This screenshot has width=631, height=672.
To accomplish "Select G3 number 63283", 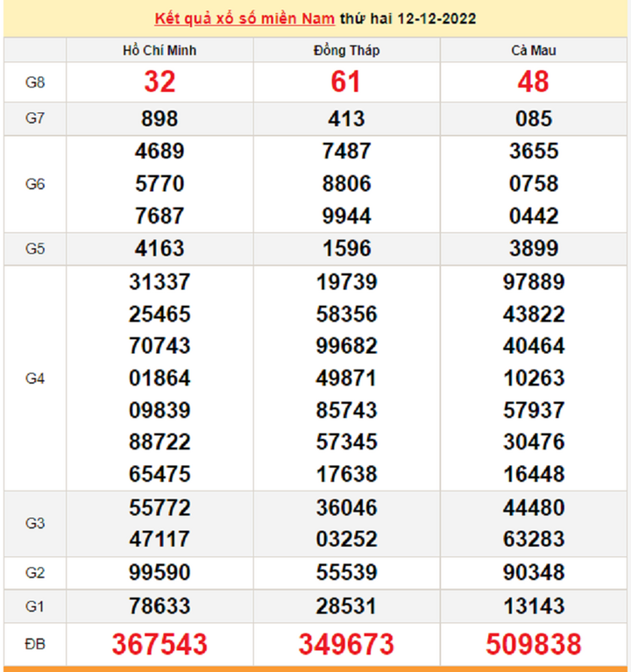I will coord(534,539).
